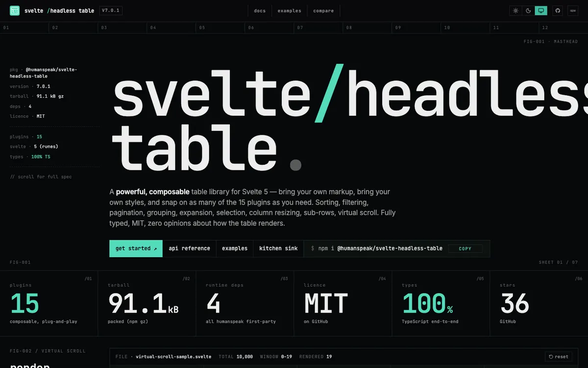Screen dimensions: 588x368
Task: Click the svelte /headless table header title
Action: pos(59,11)
